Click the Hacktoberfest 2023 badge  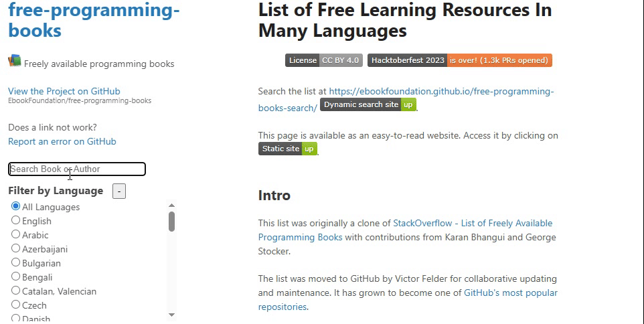(459, 60)
